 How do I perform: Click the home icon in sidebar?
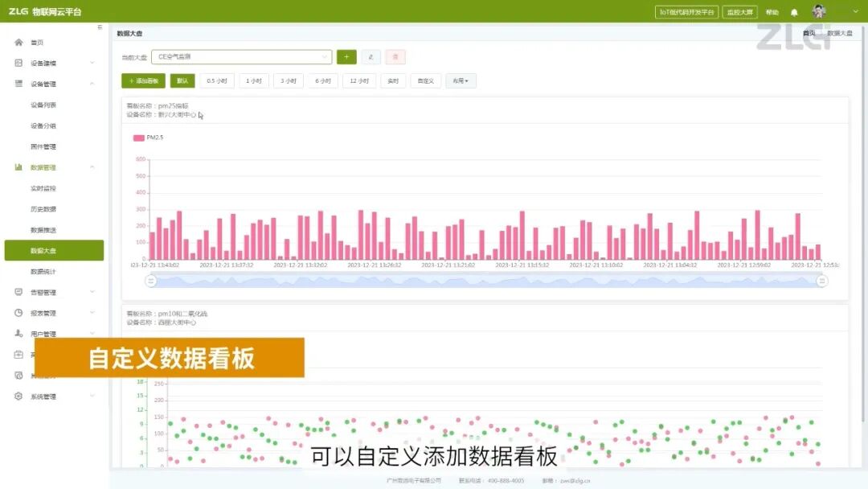[18, 42]
